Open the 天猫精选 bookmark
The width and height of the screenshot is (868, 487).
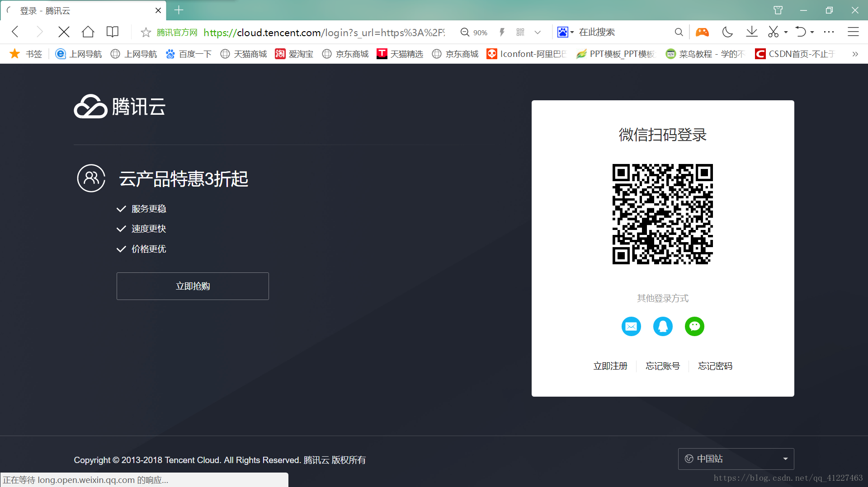[x=400, y=54]
